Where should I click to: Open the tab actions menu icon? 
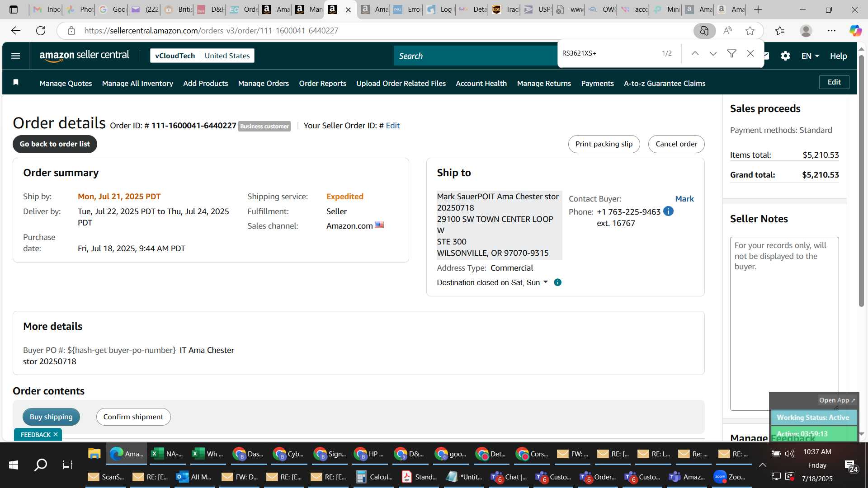tap(14, 9)
